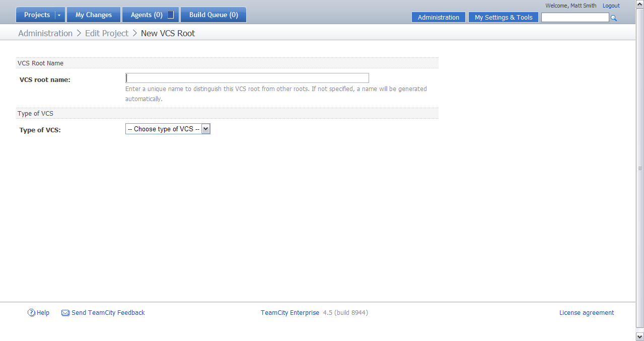Open the Choose type of VCS dropdown
644x341 pixels.
click(168, 128)
